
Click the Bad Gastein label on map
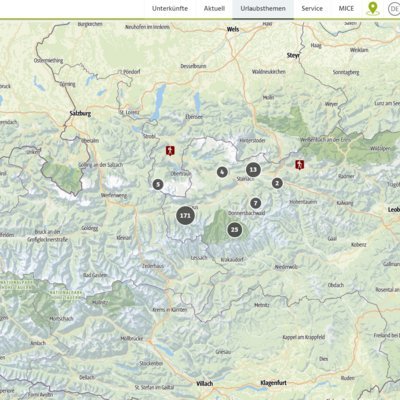point(95,275)
